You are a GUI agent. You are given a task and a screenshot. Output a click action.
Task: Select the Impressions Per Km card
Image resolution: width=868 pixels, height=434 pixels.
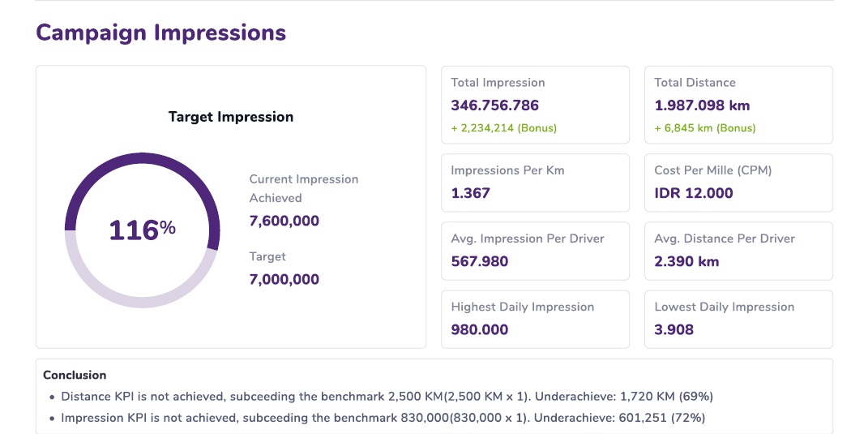point(535,183)
